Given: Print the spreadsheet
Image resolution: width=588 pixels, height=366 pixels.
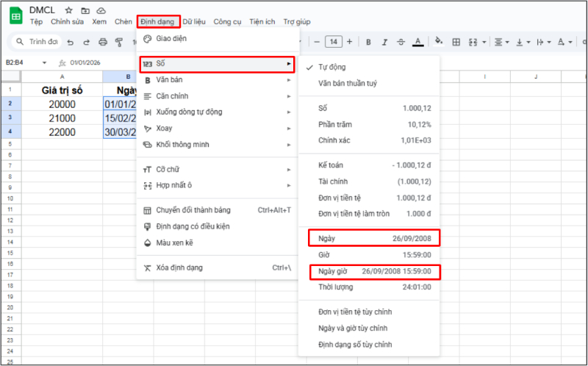Looking at the screenshot, I should [103, 42].
